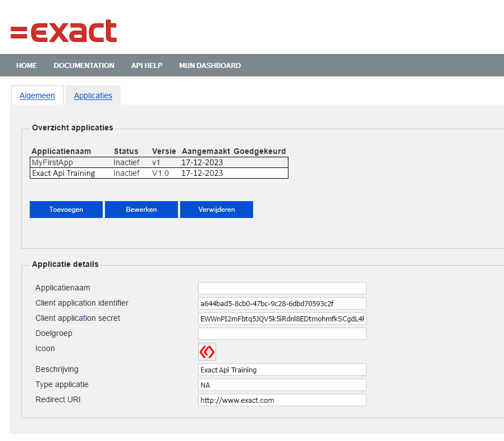
Task: Click the Bewerken button
Action: pos(141,210)
